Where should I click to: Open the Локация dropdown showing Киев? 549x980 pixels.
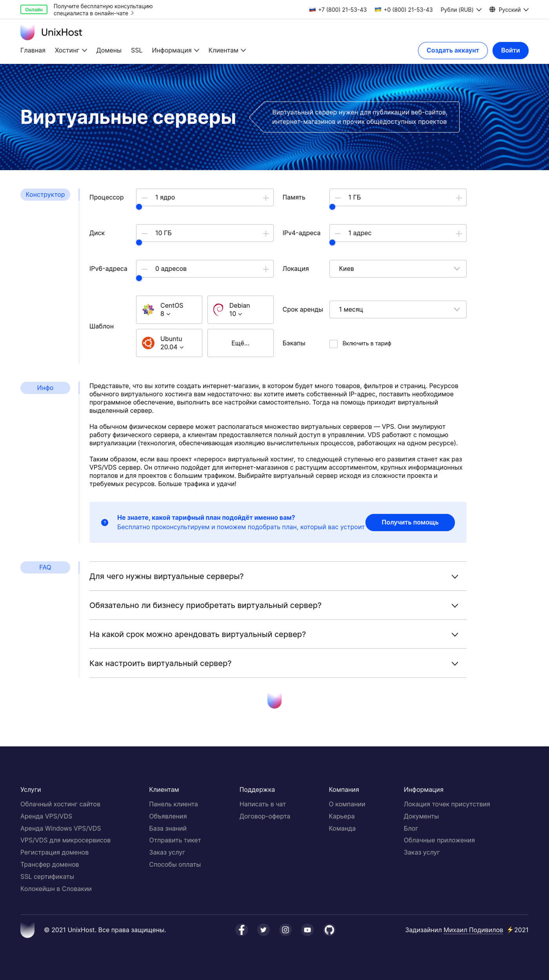pos(398,269)
